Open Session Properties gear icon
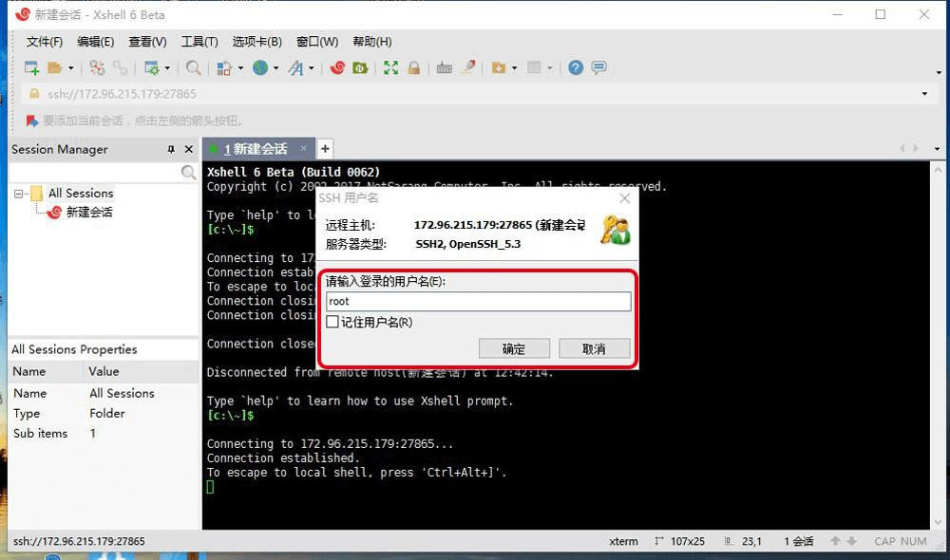This screenshot has height=560, width=950. [x=151, y=67]
